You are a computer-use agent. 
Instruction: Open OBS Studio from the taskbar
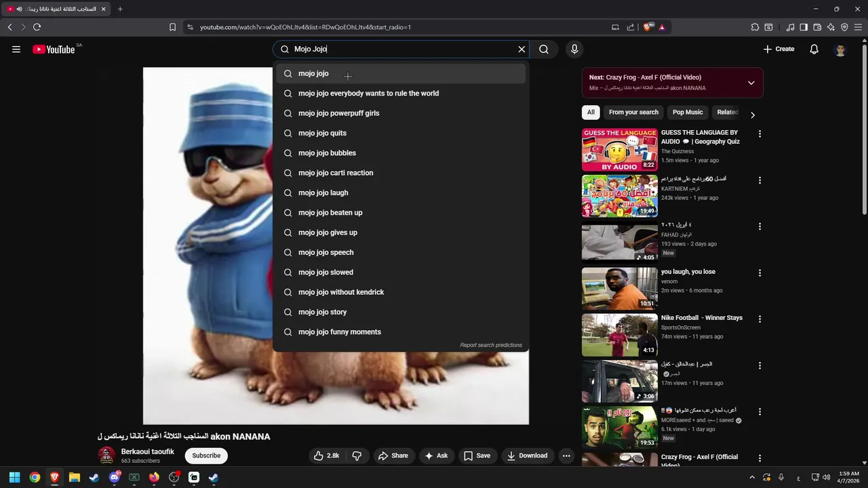174,477
